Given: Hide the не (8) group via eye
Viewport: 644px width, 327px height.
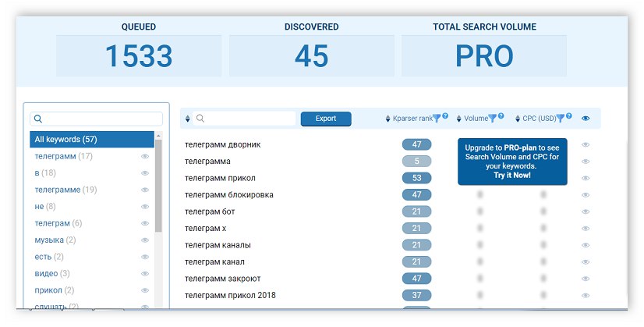Looking at the screenshot, I should tap(145, 207).
